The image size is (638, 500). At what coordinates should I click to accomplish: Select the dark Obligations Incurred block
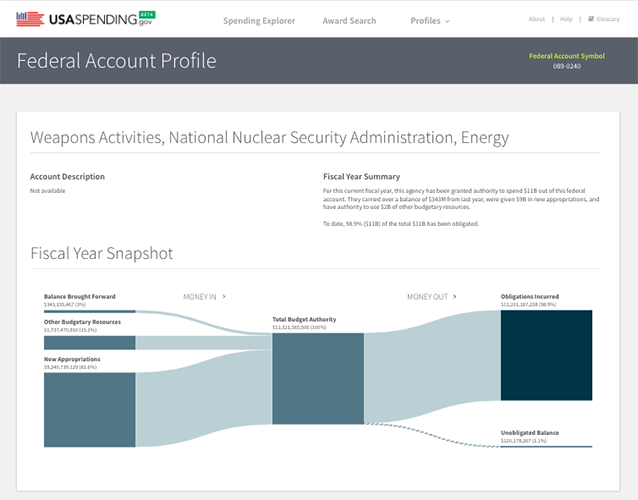546,355
